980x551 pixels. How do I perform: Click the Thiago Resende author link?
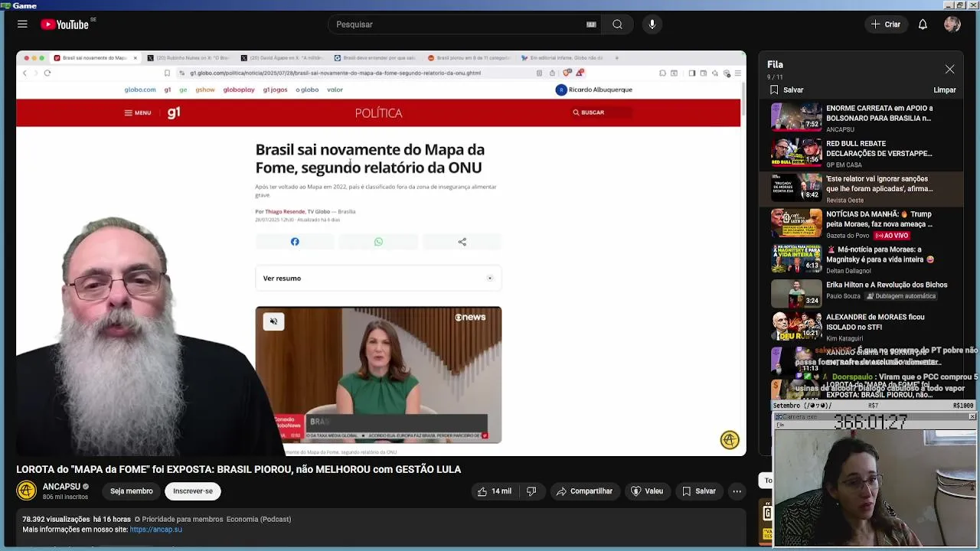pyautogui.click(x=285, y=211)
